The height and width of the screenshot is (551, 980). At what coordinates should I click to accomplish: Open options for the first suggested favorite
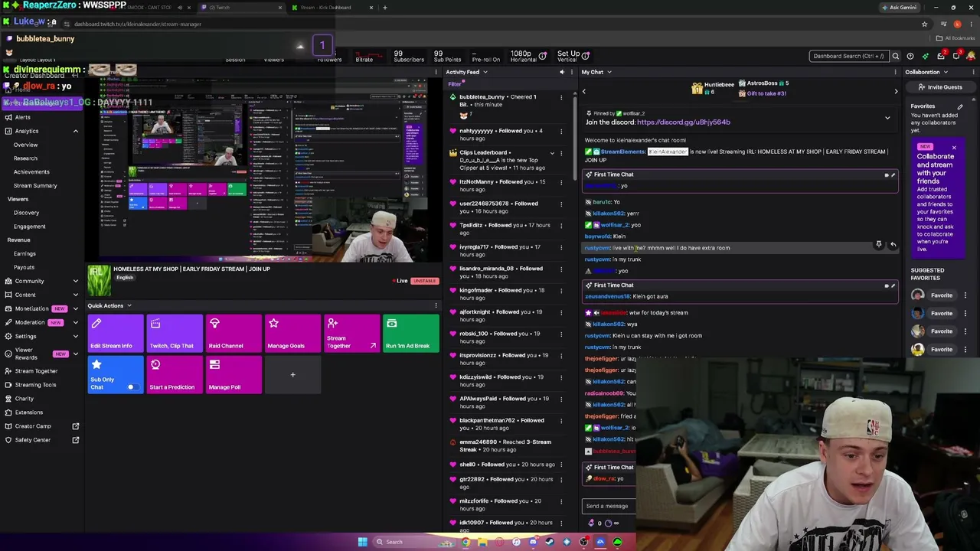tap(965, 295)
